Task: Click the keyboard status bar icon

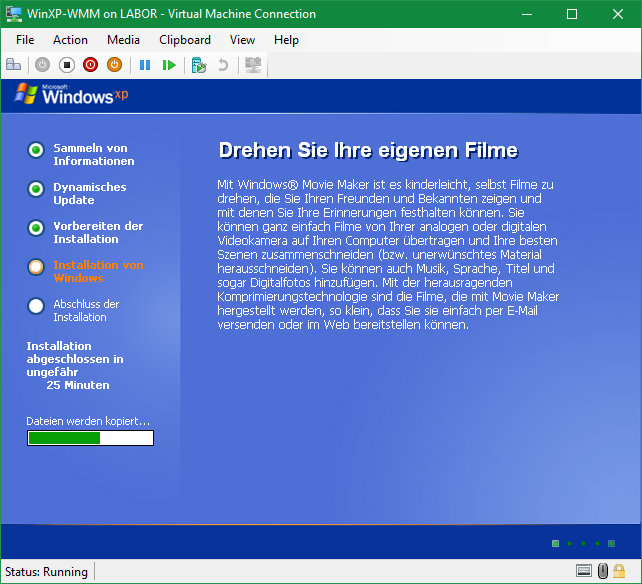Action: [x=584, y=571]
